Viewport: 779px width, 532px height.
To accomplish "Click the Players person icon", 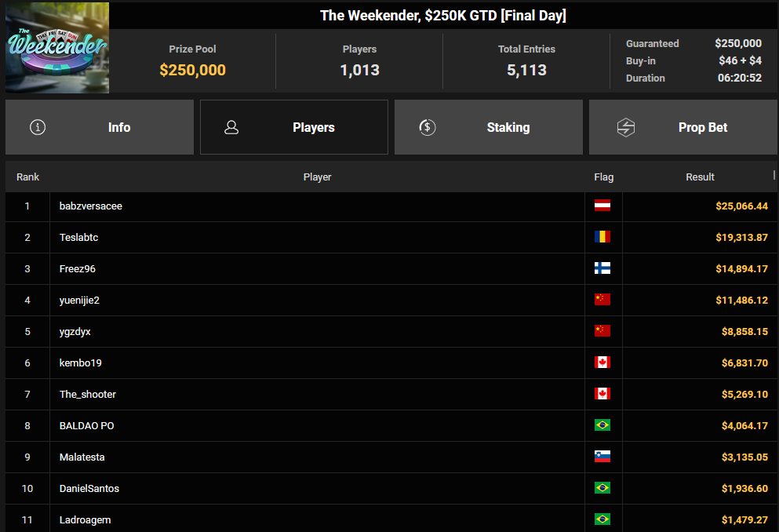I will [x=231, y=127].
